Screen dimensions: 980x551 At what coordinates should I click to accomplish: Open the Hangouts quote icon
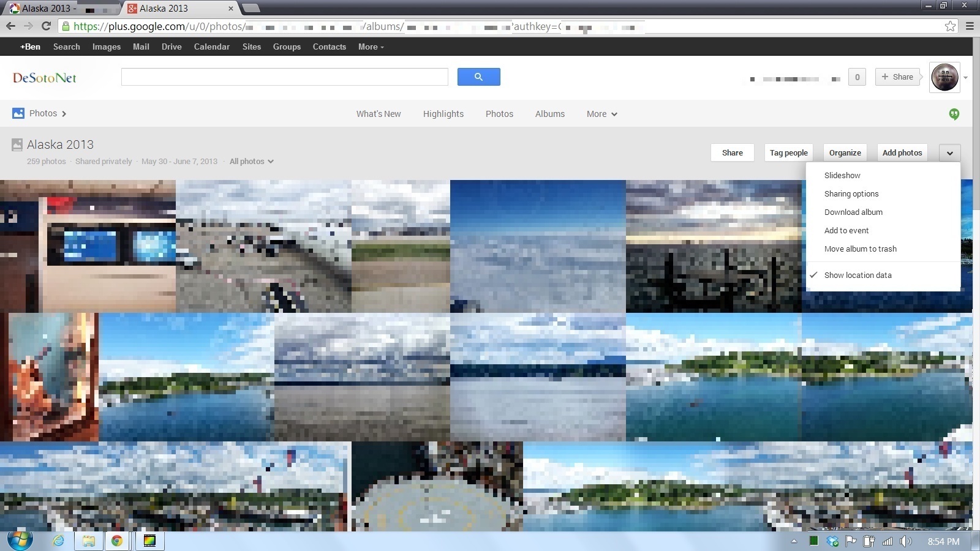click(x=954, y=114)
